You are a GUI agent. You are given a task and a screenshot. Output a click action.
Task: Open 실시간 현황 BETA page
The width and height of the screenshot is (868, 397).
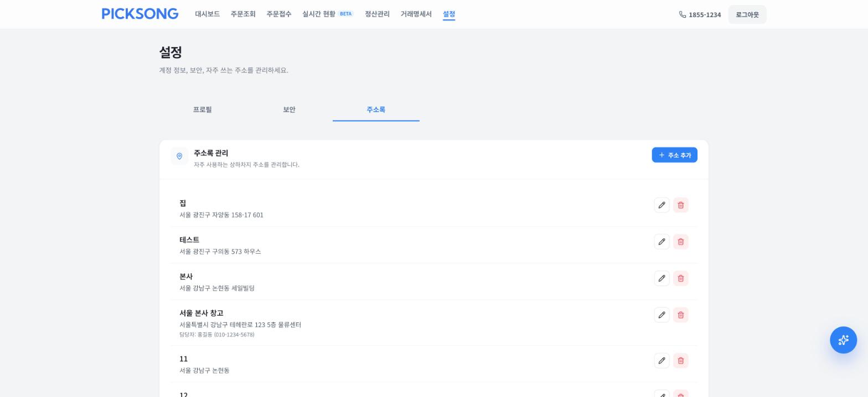tap(328, 14)
